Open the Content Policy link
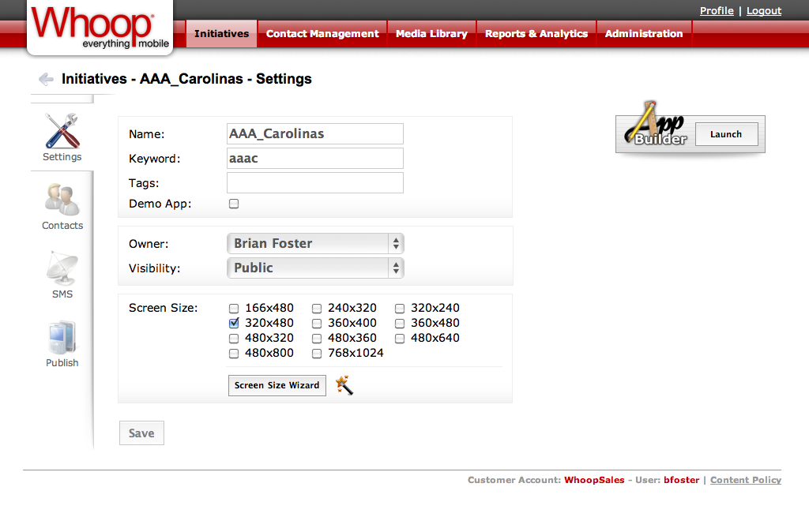 point(746,480)
